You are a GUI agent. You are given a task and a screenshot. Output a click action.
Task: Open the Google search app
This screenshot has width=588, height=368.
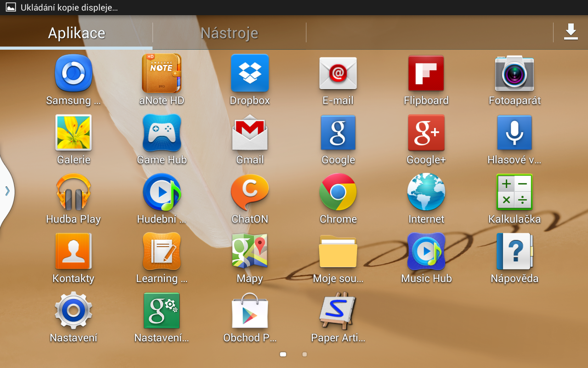click(338, 133)
